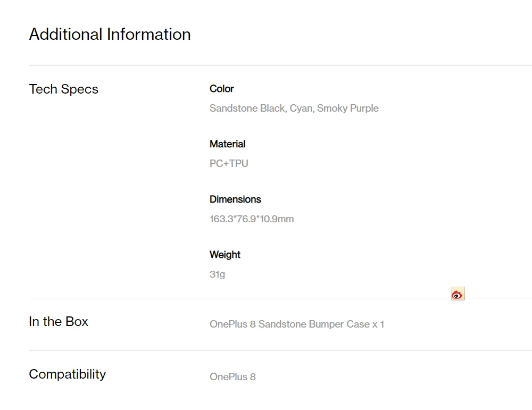Click the Dimensions spec label
Image resolution: width=532 pixels, height=410 pixels.
[x=235, y=199]
